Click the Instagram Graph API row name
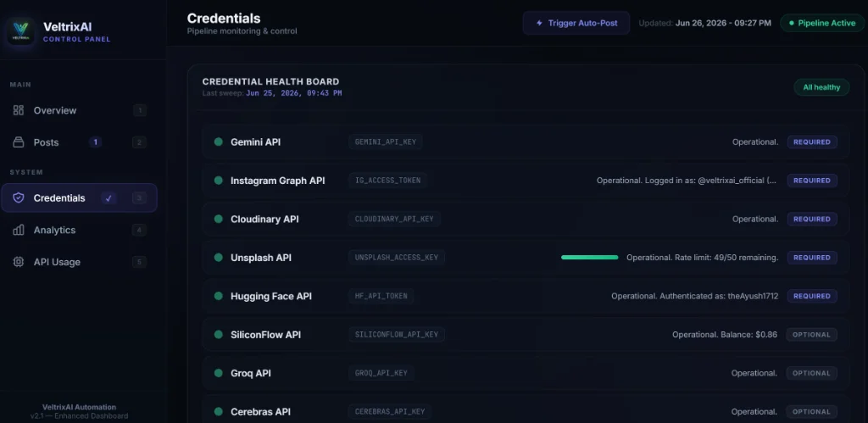 (277, 181)
